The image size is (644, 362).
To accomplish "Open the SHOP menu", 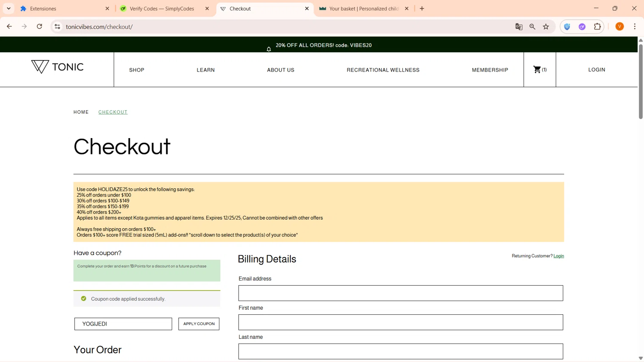I will coord(137,70).
